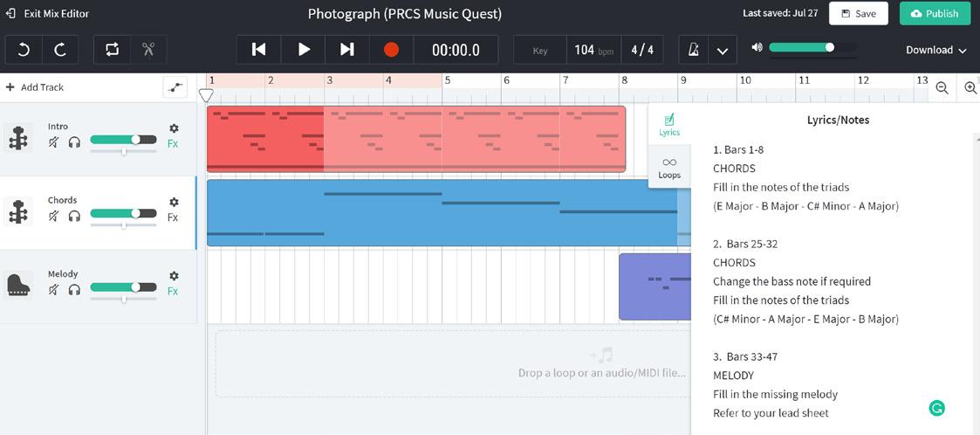Viewport: 980px width, 435px height.
Task: Click the redo arrow icon
Action: point(60,50)
